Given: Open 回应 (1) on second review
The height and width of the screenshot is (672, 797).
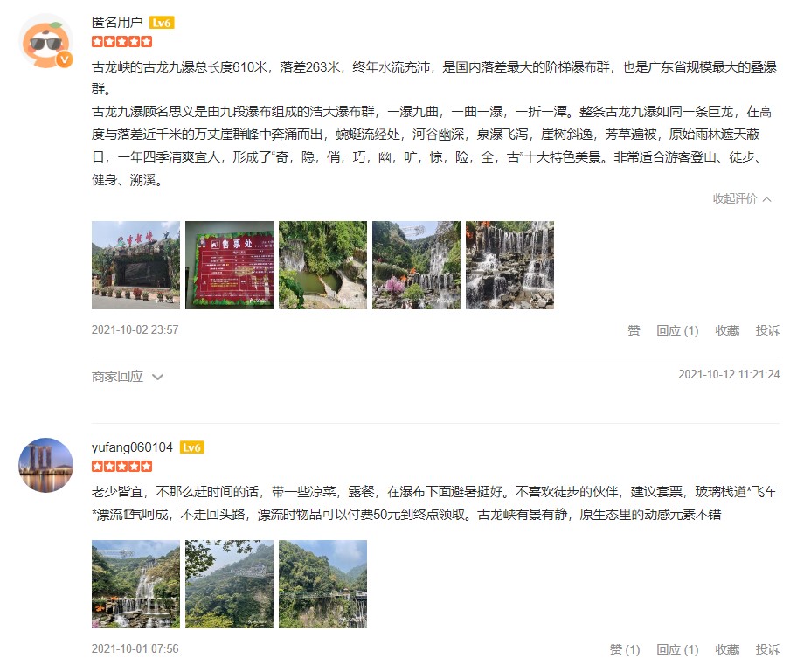Looking at the screenshot, I should tap(677, 649).
